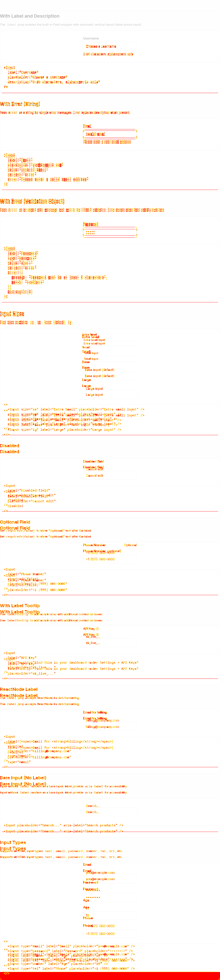Click the 'With Label and Description' heading
The width and height of the screenshot is (220, 980).
[x=30, y=16]
